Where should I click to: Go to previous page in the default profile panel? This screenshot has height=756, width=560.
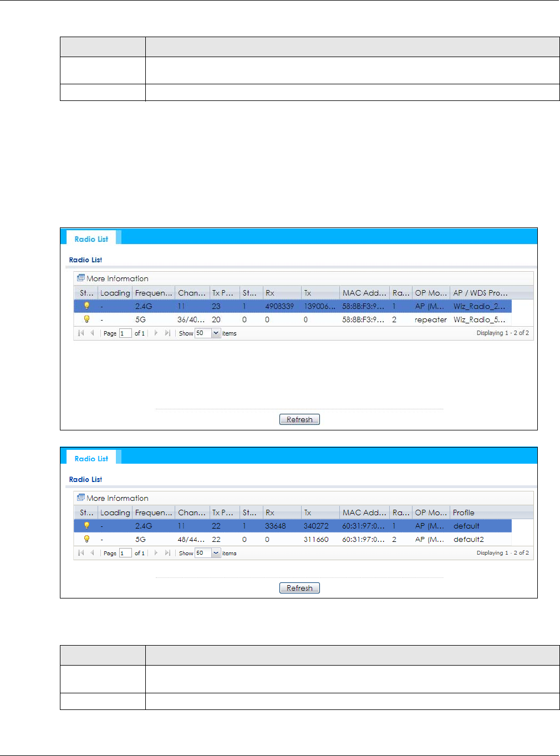tap(93, 552)
